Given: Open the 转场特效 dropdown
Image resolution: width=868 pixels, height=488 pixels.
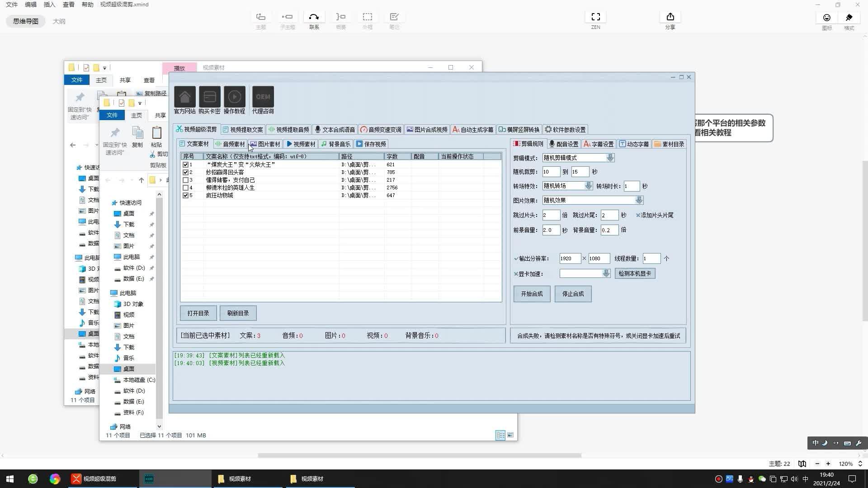Looking at the screenshot, I should tap(588, 186).
